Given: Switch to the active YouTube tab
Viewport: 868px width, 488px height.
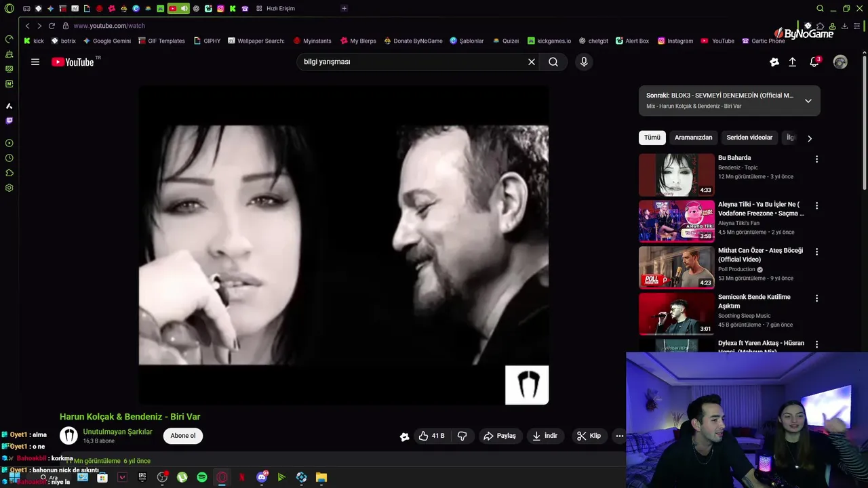Looking at the screenshot, I should pyautogui.click(x=172, y=8).
